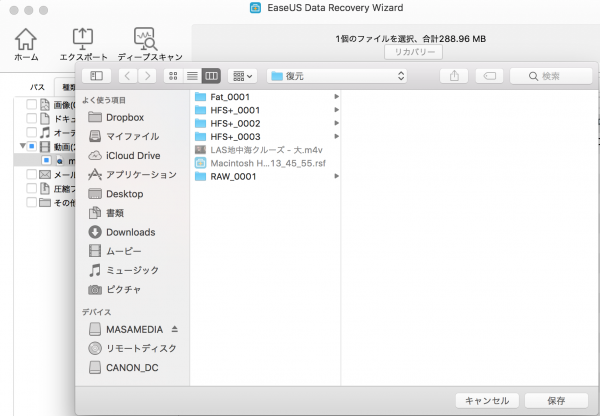
Task: Select the HFS+_0001 folder
Action: pyautogui.click(x=265, y=110)
